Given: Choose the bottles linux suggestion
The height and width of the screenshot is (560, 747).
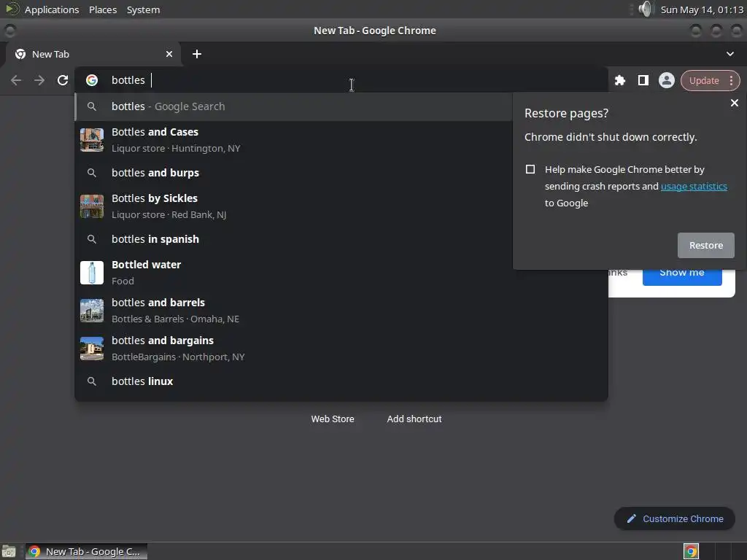Looking at the screenshot, I should pyautogui.click(x=341, y=381).
